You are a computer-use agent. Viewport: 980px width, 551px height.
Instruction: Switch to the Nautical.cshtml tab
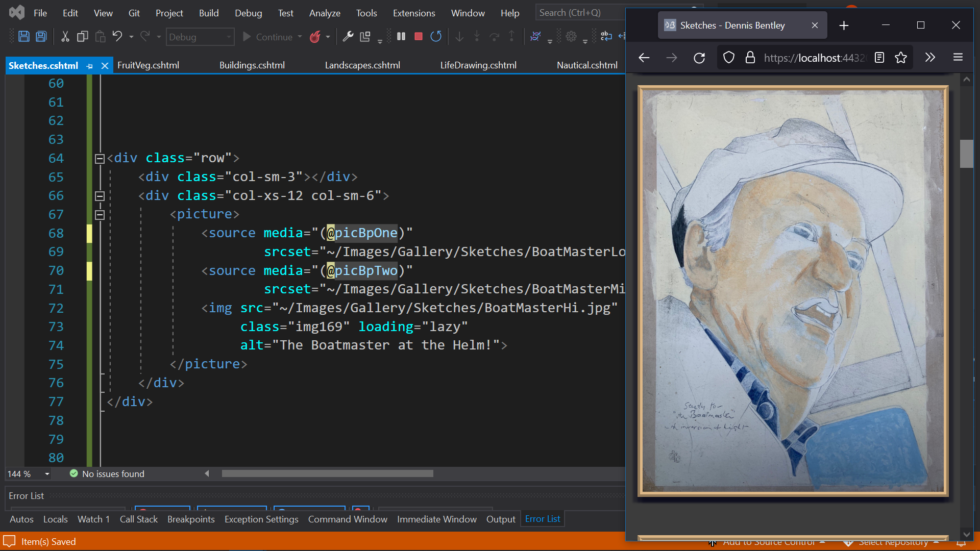[587, 65]
